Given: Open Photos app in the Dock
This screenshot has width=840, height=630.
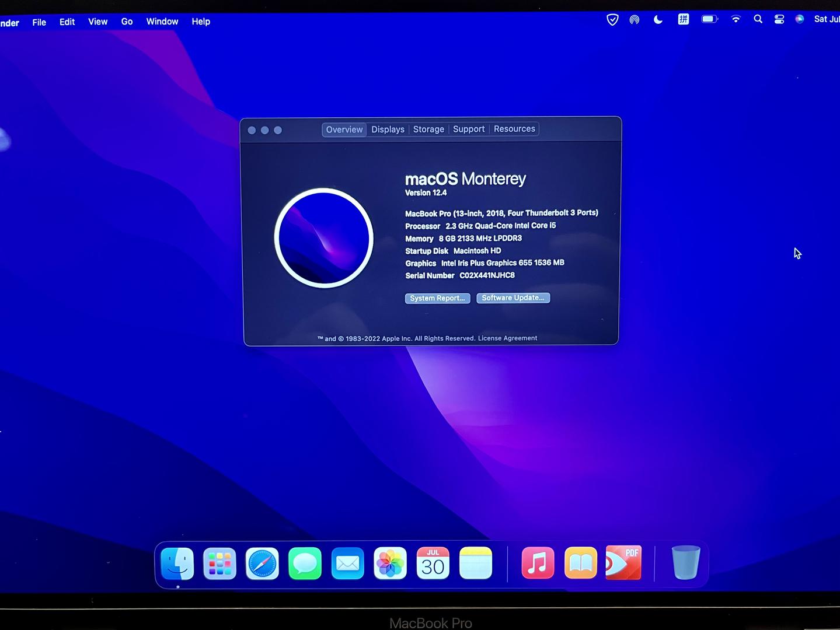Looking at the screenshot, I should (x=390, y=563).
